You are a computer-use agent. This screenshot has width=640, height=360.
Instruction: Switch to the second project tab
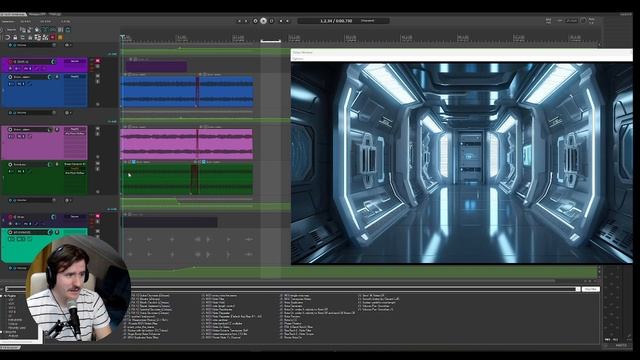pyautogui.click(x=36, y=14)
